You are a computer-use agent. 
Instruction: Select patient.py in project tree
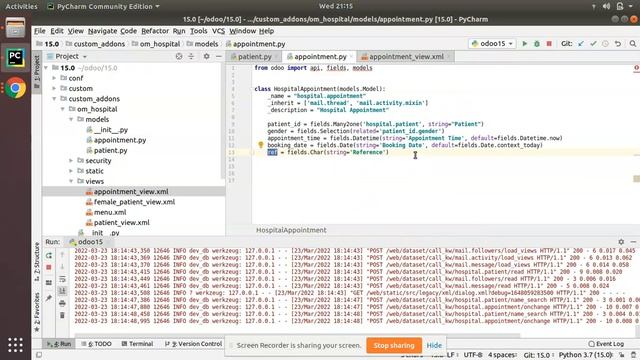[111, 150]
